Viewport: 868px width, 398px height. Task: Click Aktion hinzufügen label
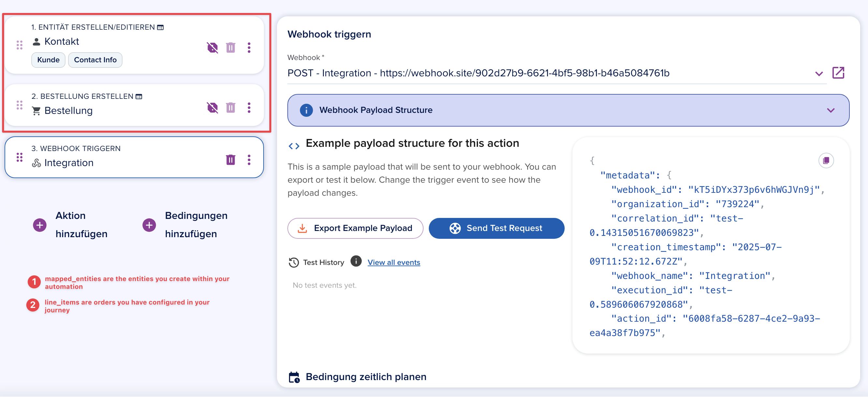(x=81, y=225)
